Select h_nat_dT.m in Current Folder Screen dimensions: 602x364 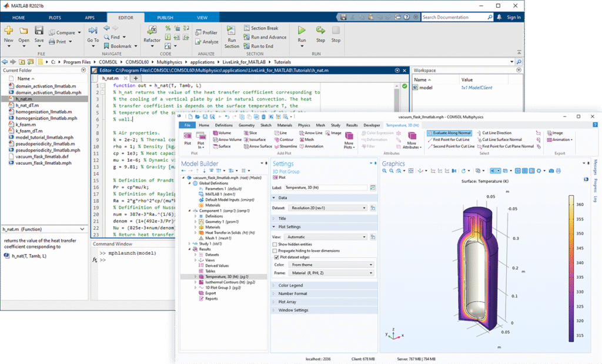coord(27,105)
